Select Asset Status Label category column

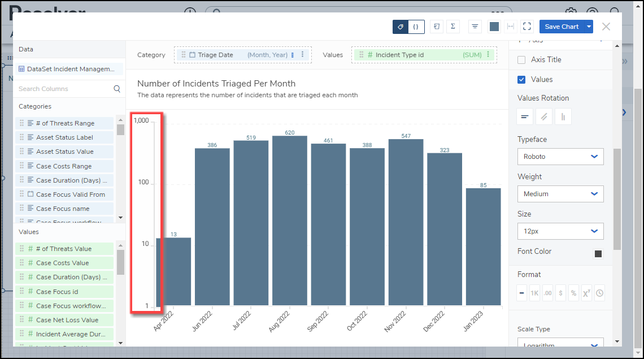64,137
